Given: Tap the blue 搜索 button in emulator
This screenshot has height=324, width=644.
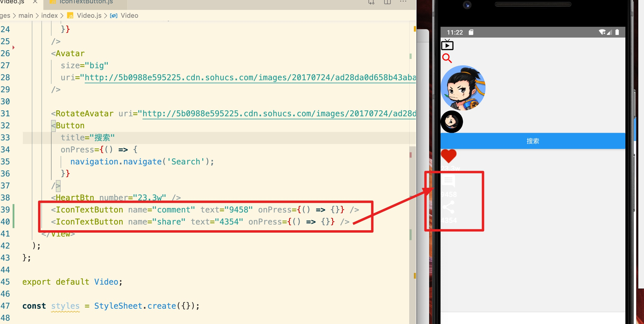Looking at the screenshot, I should click(x=533, y=141).
